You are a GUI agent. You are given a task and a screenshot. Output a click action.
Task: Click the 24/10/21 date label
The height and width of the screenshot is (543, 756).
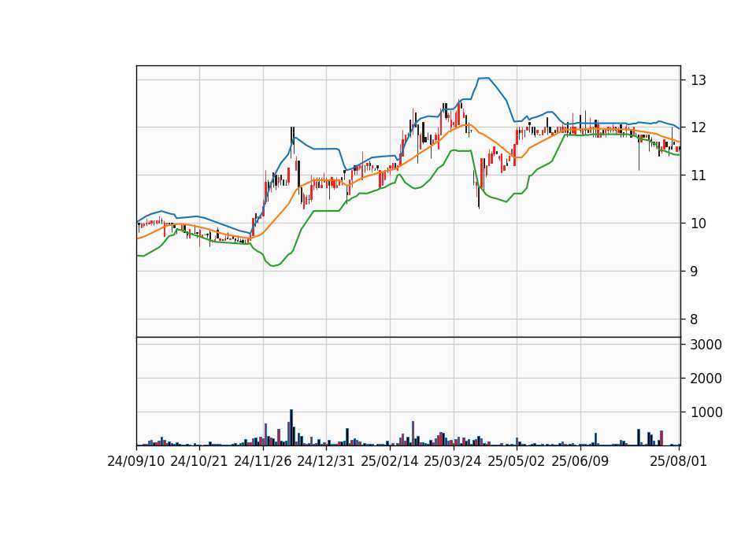pyautogui.click(x=199, y=461)
